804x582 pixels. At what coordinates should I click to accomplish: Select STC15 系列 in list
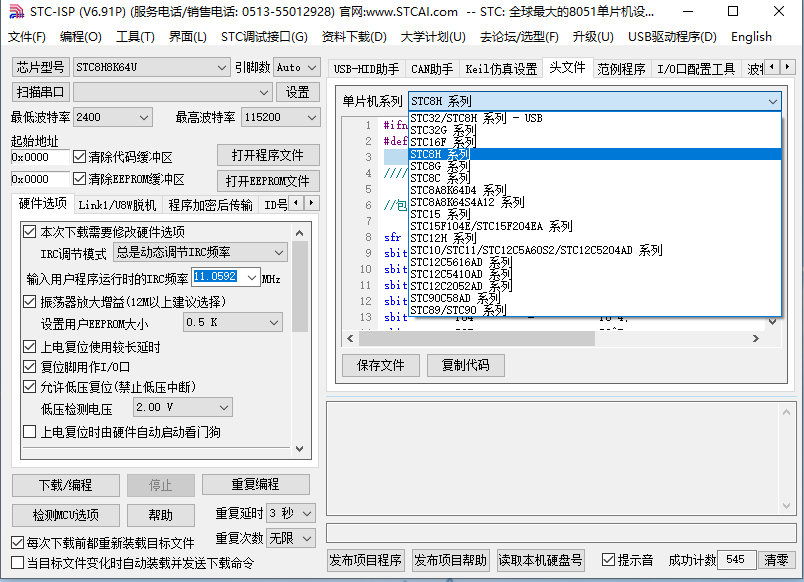[595, 214]
